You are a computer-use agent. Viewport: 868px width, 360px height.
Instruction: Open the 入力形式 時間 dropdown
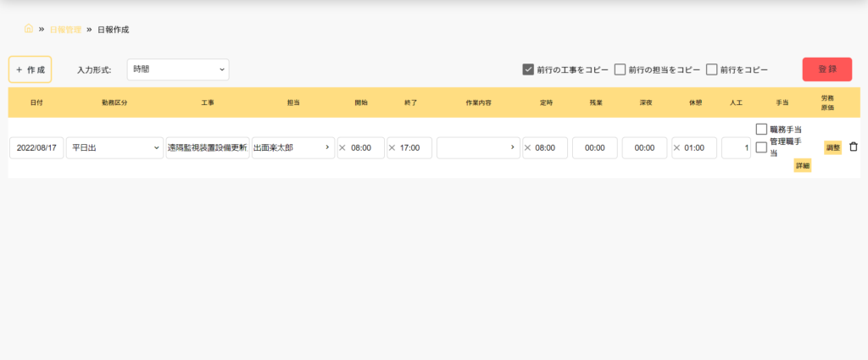pos(178,69)
